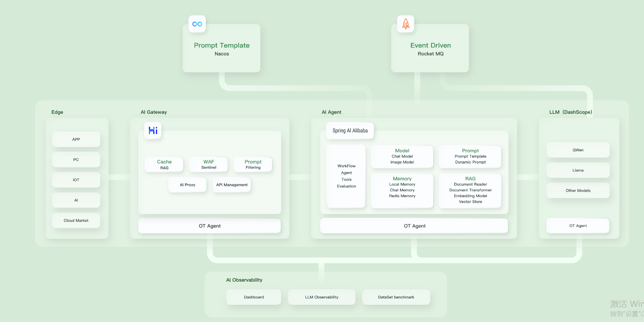Click the WAF Sentinel box
644x322 pixels.
209,164
